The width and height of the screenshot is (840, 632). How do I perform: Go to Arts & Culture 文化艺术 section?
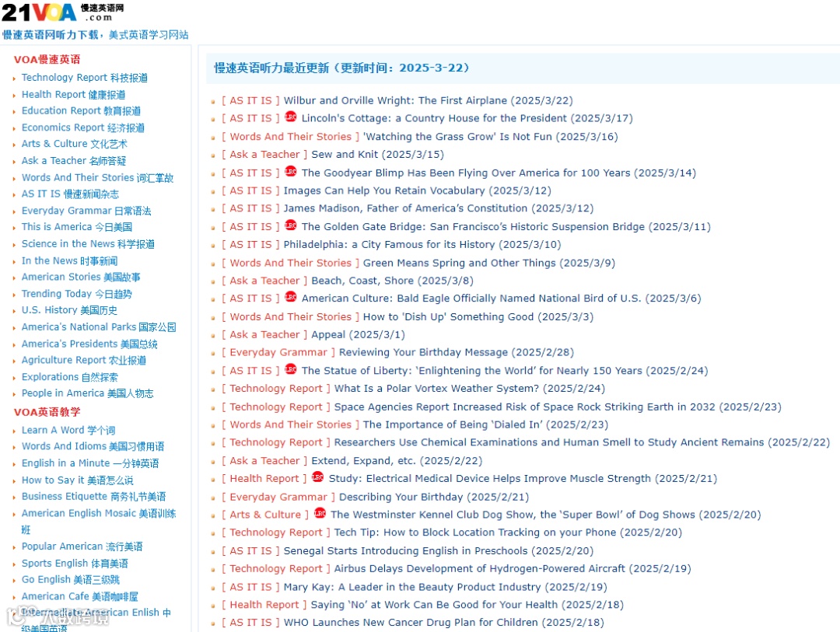tap(75, 144)
